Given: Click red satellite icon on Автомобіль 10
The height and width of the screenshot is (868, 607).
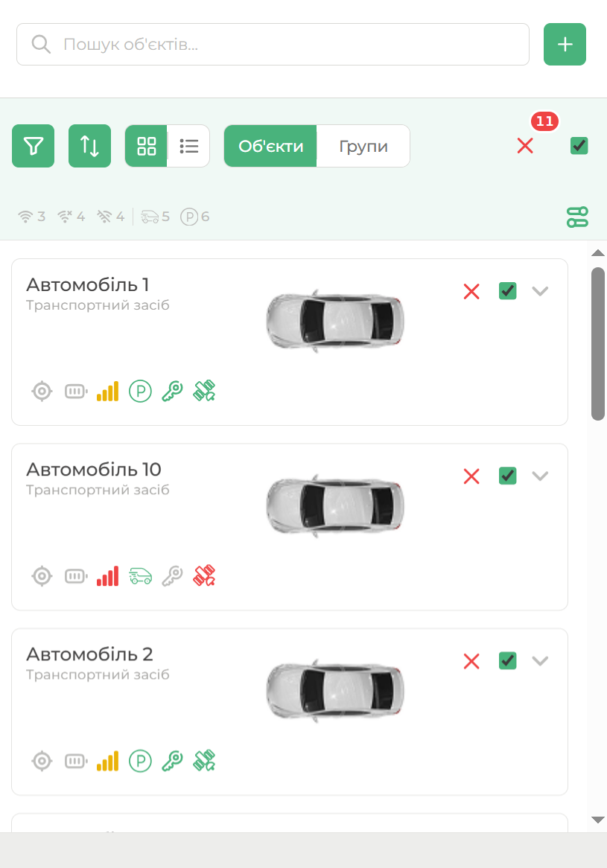Looking at the screenshot, I should click(x=204, y=575).
